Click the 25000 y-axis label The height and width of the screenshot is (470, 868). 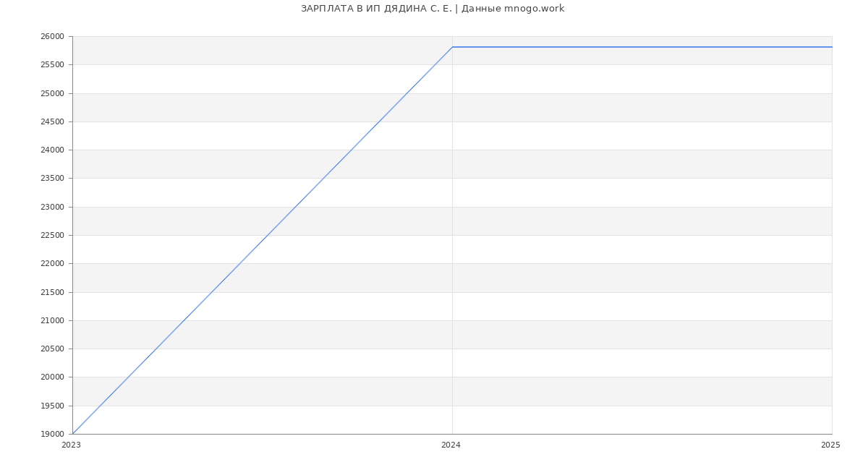[52, 93]
